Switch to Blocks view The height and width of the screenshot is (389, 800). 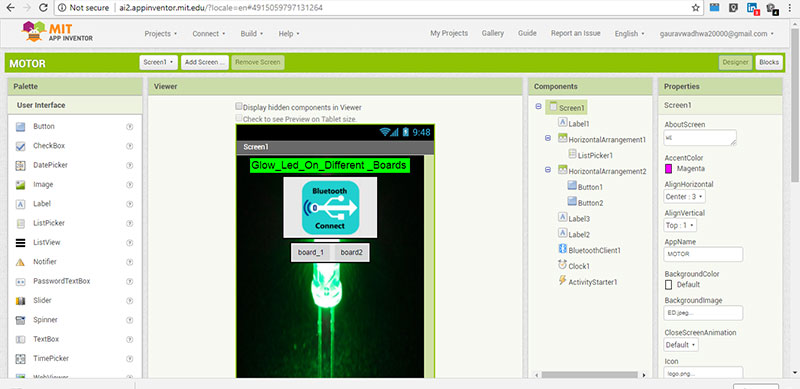[x=769, y=62]
